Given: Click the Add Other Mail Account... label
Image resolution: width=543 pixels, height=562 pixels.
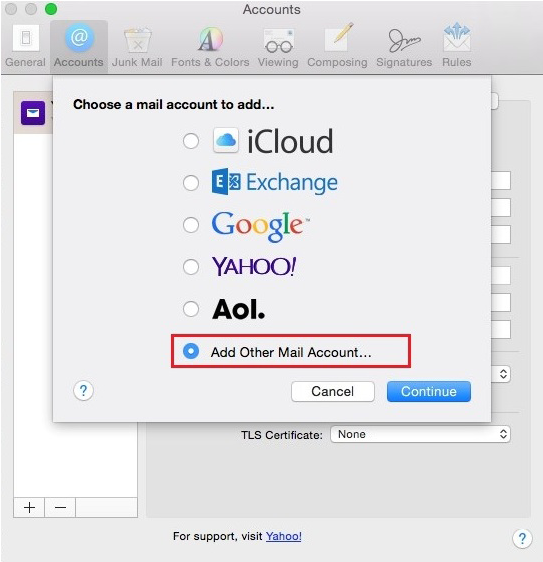Looking at the screenshot, I should point(291,352).
